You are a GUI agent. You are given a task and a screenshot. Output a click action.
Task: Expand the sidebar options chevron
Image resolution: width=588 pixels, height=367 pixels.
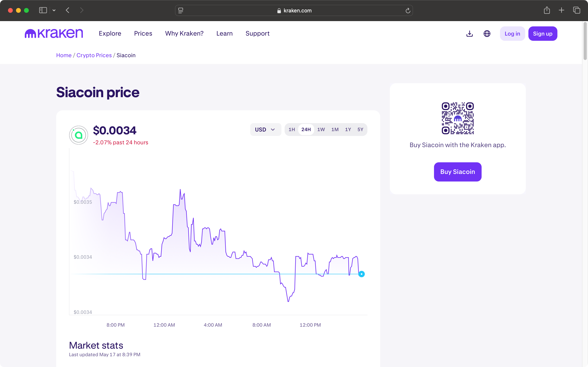(x=54, y=10)
